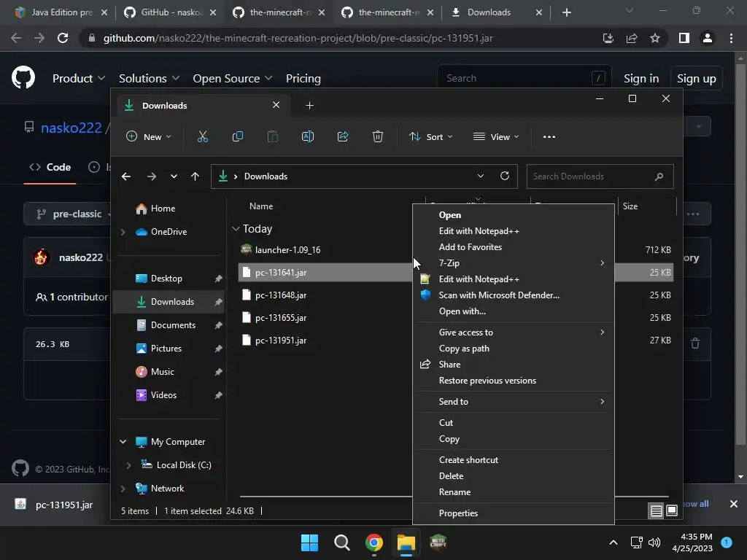The width and height of the screenshot is (747, 560).
Task: Click the Cut scissors icon in Explorer toolbar
Action: click(x=203, y=136)
